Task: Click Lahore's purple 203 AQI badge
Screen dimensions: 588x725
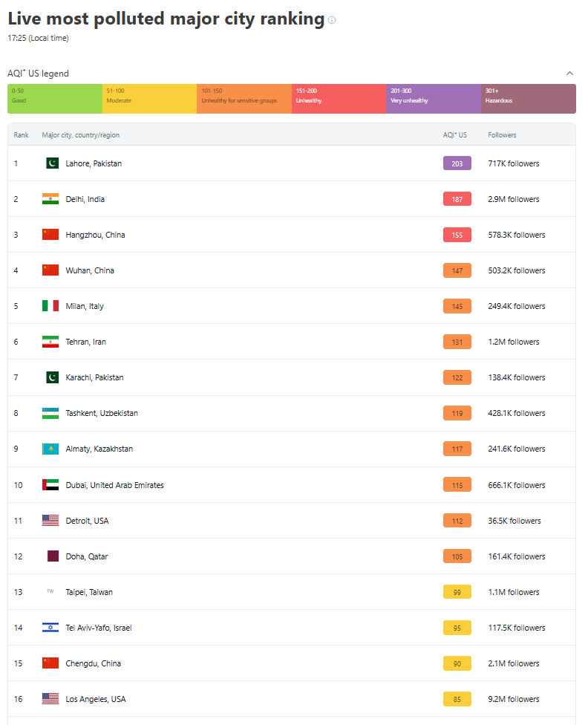Action: coord(457,163)
